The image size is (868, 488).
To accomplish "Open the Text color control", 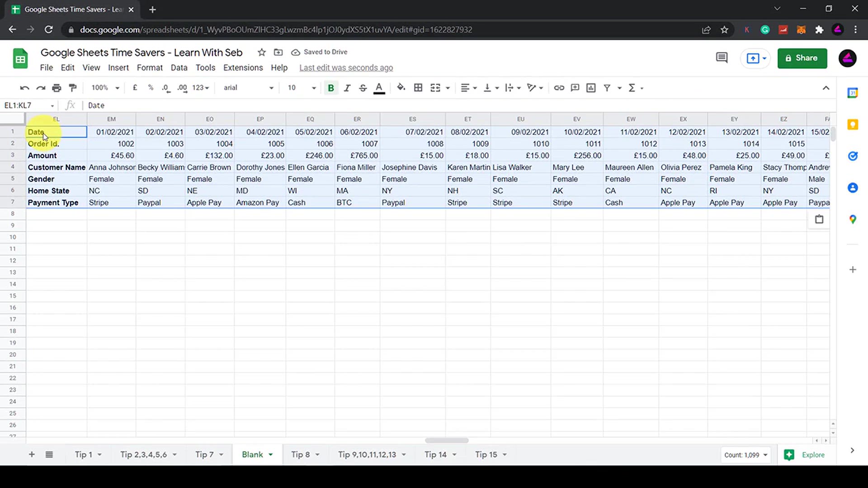I will click(379, 88).
